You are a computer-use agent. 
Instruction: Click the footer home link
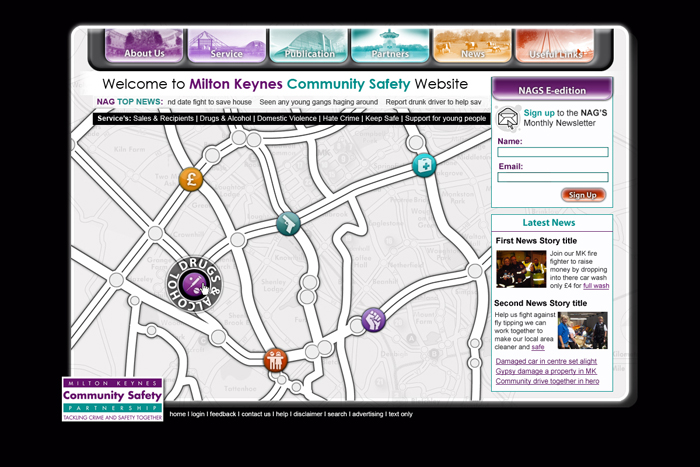(x=177, y=414)
